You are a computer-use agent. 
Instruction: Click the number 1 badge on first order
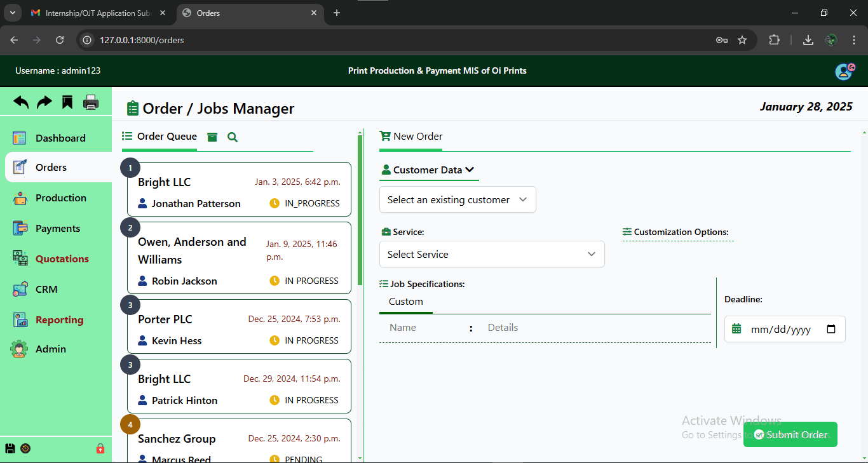(x=130, y=168)
